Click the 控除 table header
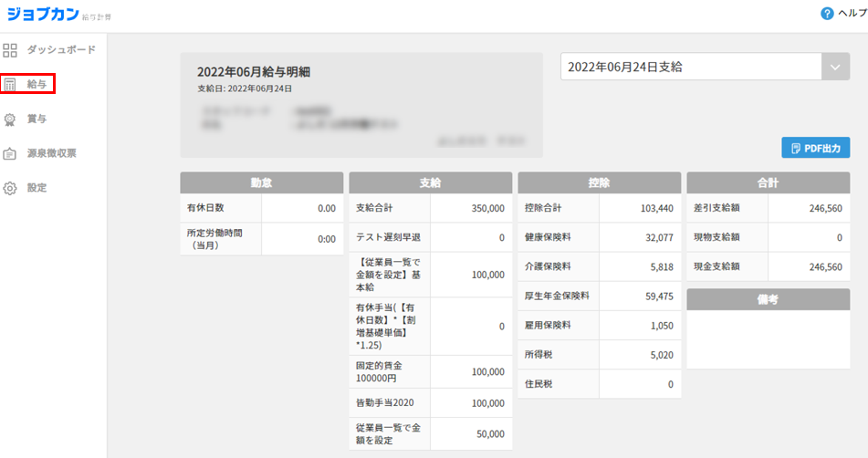 600,182
